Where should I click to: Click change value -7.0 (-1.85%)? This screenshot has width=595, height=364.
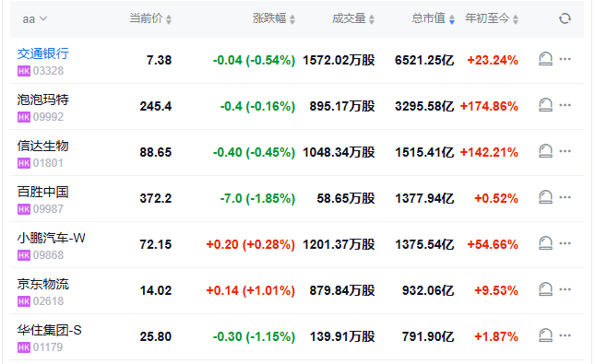(257, 198)
